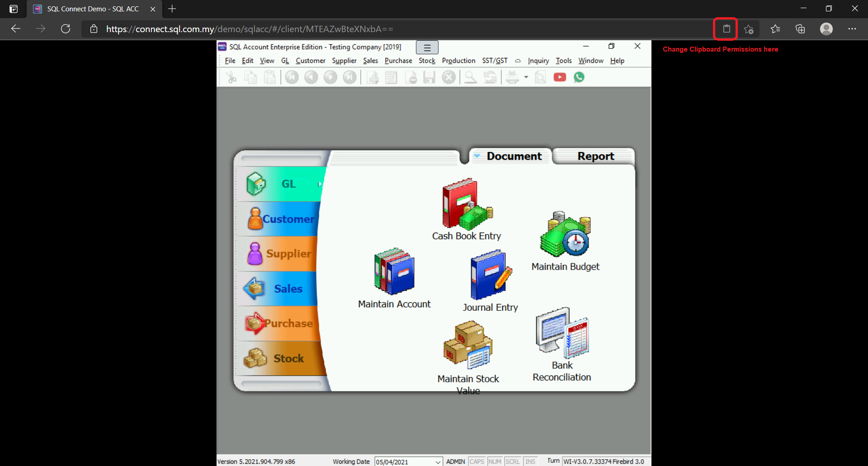Select the Save icon on the toolbar
This screenshot has height=466, width=868.
coord(429,77)
